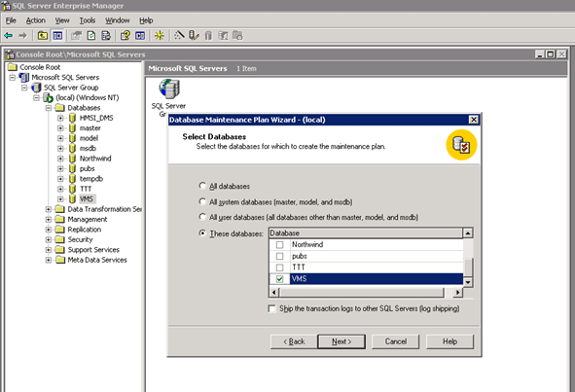Select the All databases radio button

(202, 186)
